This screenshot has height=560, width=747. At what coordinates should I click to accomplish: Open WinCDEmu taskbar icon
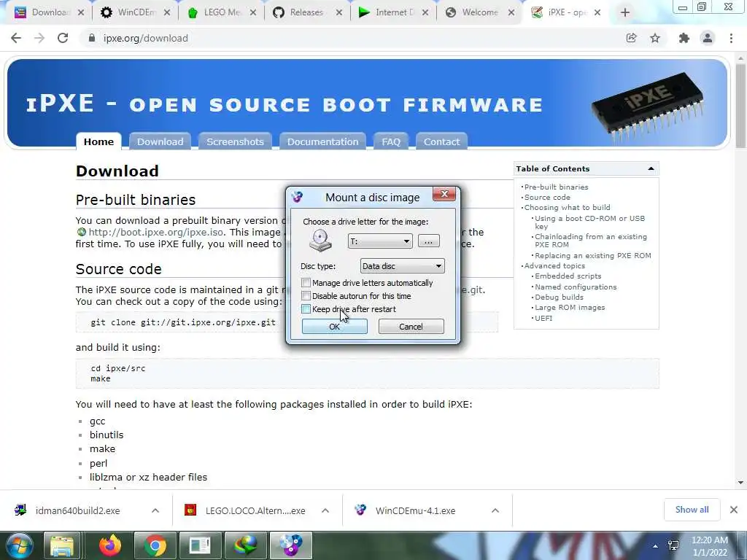point(290,546)
